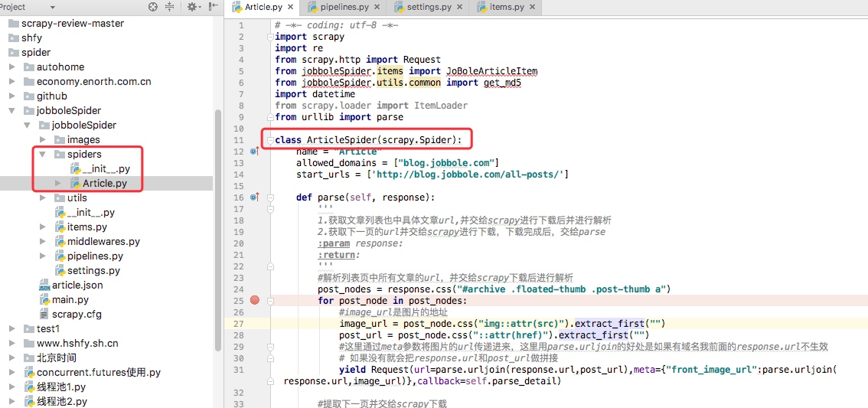Select the shfy folder
This screenshot has height=408, width=868.
(x=31, y=38)
